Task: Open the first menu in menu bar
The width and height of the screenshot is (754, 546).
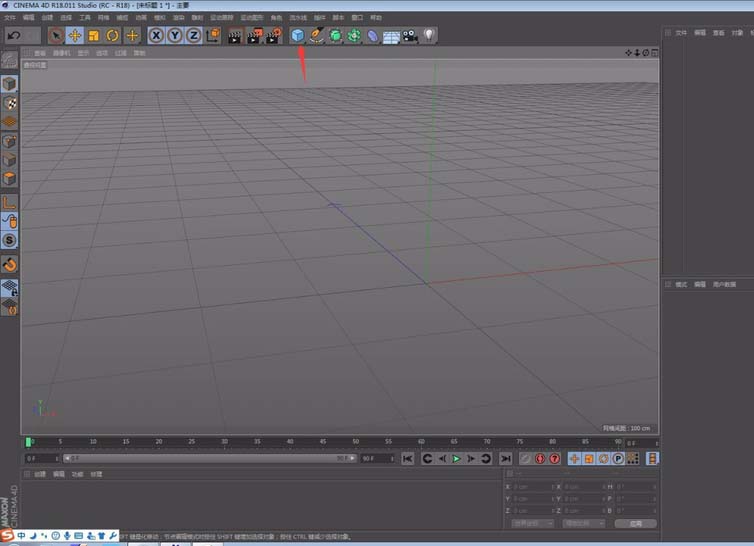Action: [8, 18]
